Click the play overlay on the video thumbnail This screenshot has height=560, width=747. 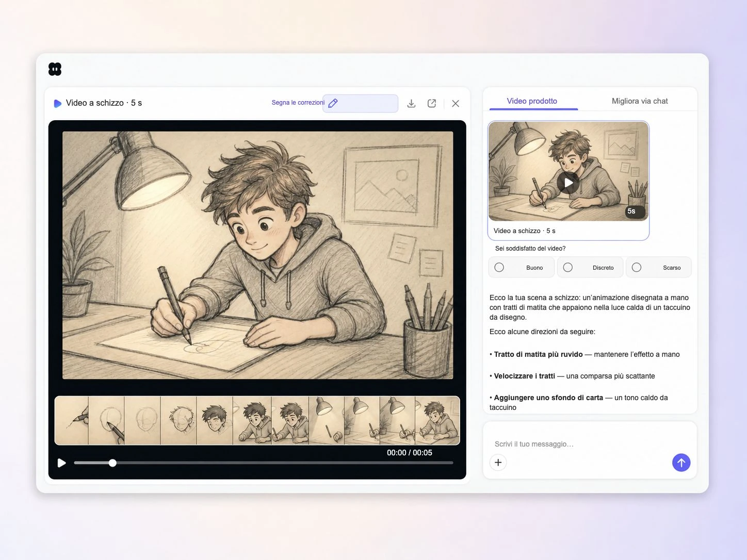click(x=568, y=183)
